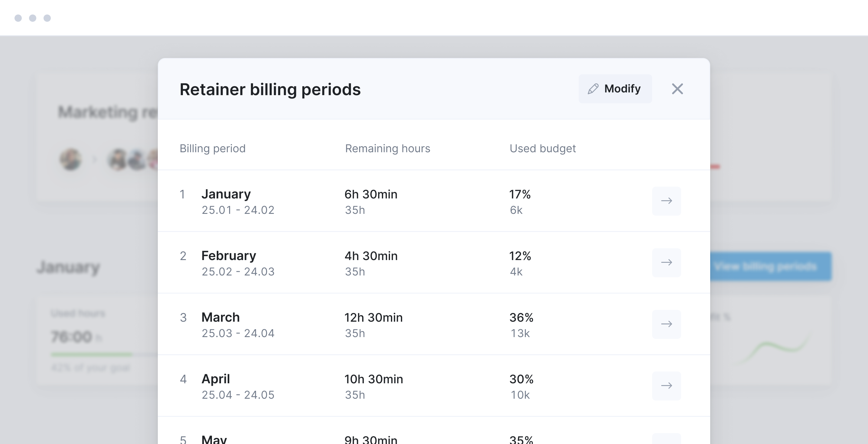Viewport: 868px width, 444px height.
Task: Select the Billing period column header
Action: tap(212, 148)
